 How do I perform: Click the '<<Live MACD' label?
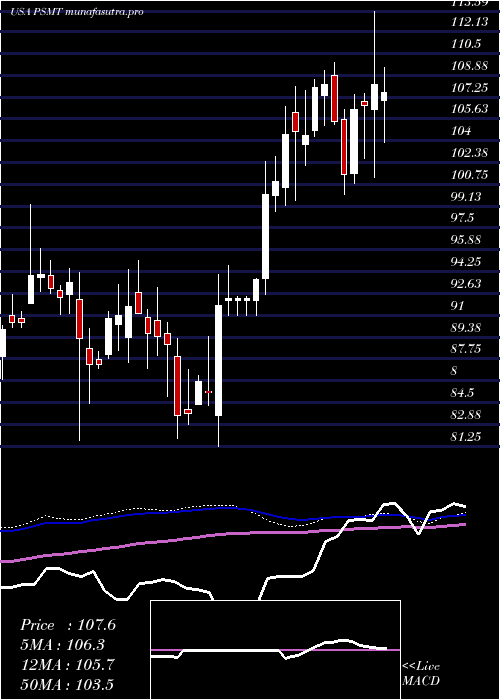pyautogui.click(x=421, y=673)
